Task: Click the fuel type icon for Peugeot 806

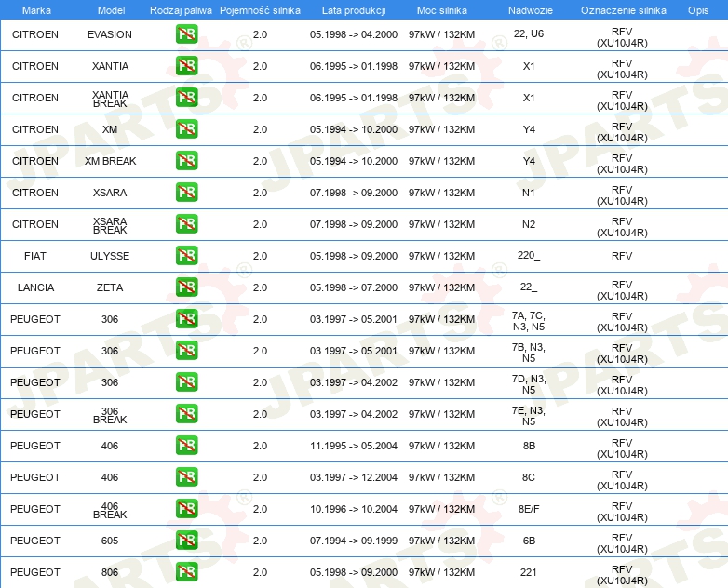Action: click(186, 571)
